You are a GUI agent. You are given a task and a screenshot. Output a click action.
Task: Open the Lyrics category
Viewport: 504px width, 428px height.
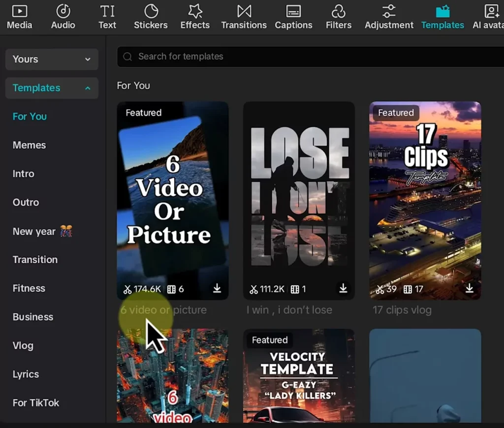[26, 374]
